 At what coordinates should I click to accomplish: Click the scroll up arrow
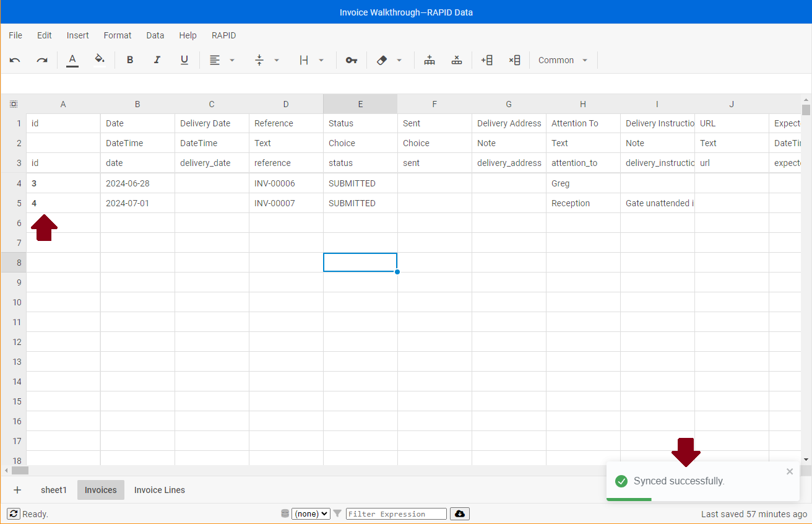(x=806, y=99)
